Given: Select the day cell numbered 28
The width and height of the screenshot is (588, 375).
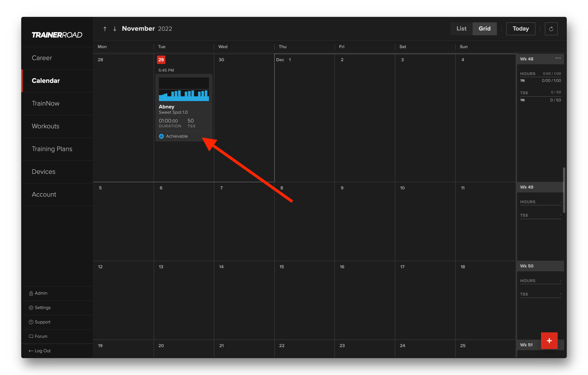Looking at the screenshot, I should pyautogui.click(x=123, y=118).
